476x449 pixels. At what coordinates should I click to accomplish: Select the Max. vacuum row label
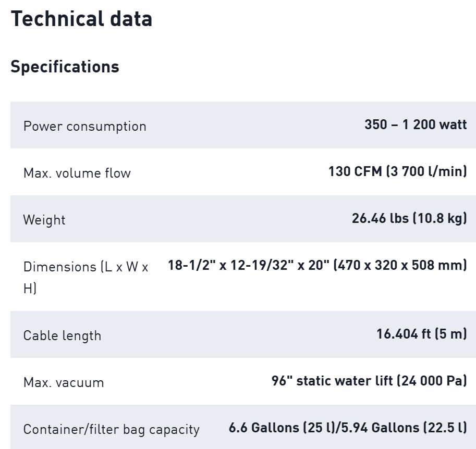tap(64, 382)
